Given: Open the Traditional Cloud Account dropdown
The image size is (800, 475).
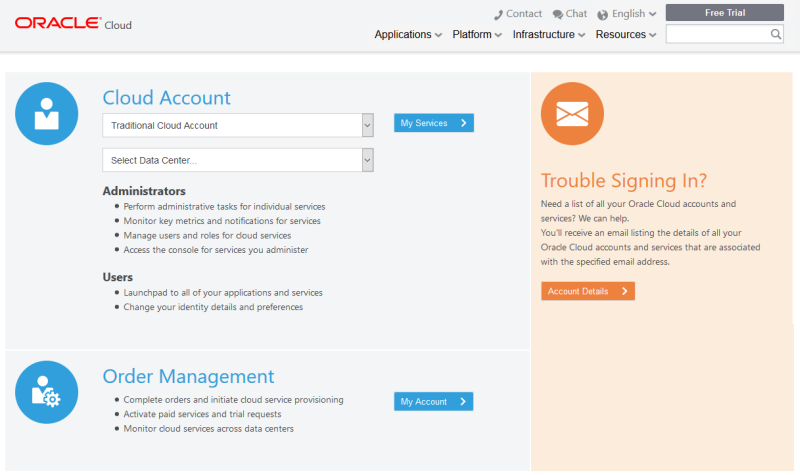Looking at the screenshot, I should click(x=238, y=126).
